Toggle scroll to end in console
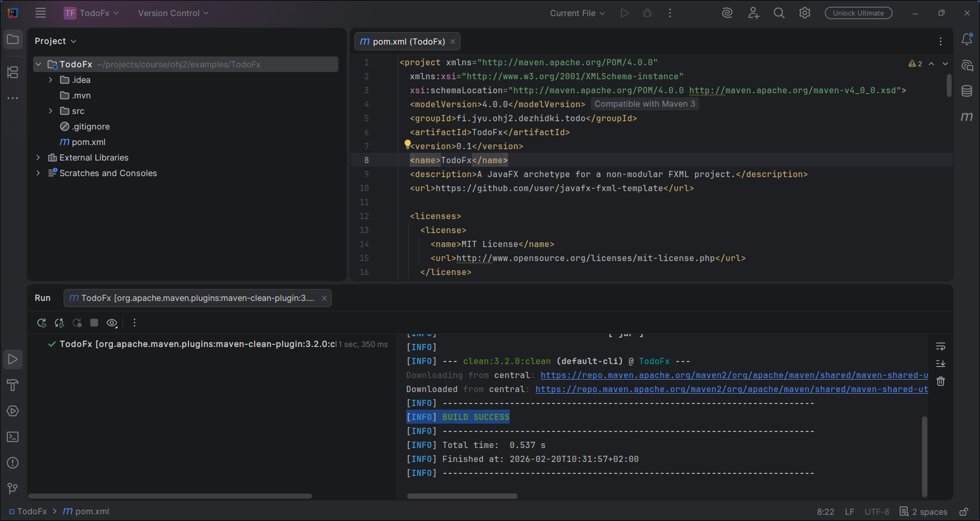 (941, 364)
